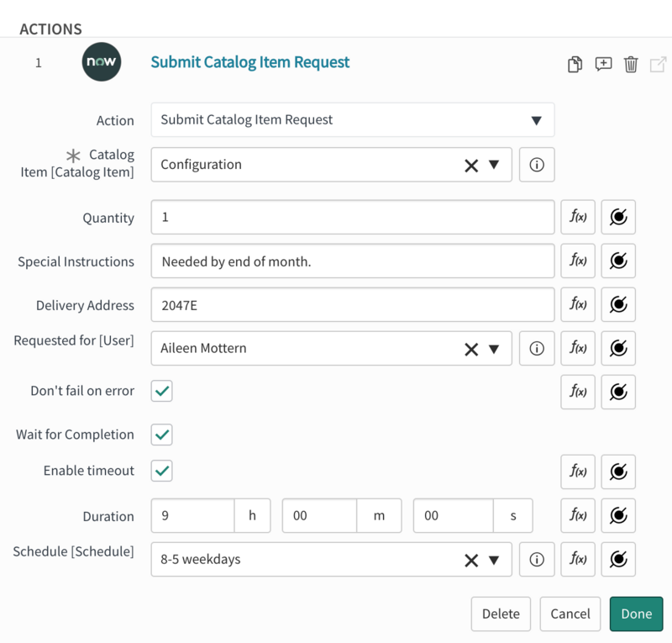Click the copy action icon in header
Viewport: 672px width, 643px height.
(575, 65)
